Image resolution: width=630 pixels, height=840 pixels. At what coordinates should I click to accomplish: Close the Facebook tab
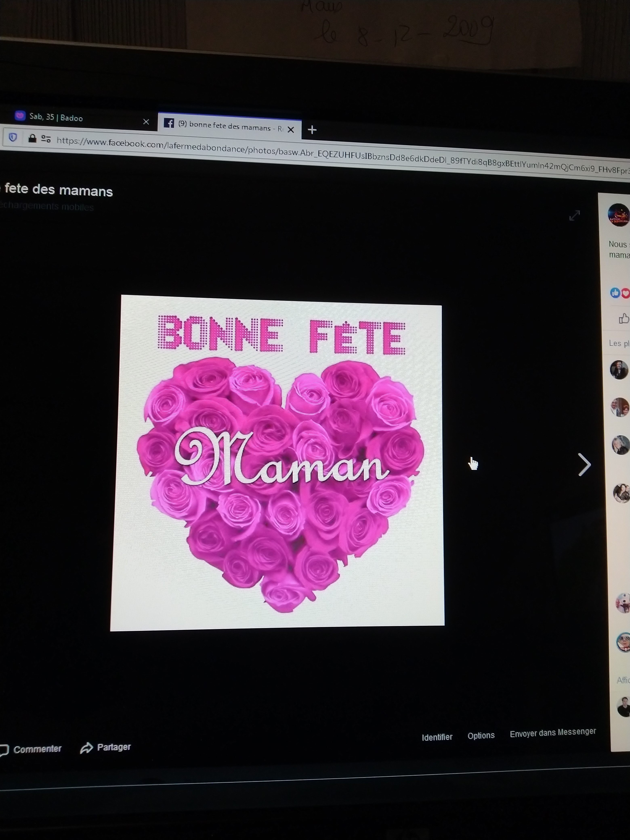tap(291, 129)
